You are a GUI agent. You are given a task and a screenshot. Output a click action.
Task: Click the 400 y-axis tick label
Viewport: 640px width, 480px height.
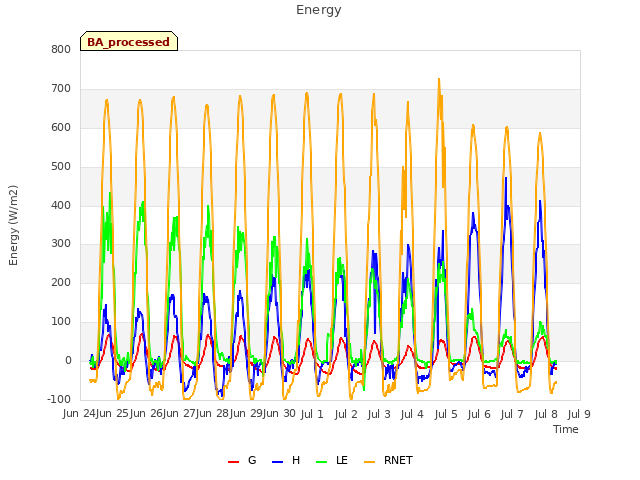click(61, 205)
